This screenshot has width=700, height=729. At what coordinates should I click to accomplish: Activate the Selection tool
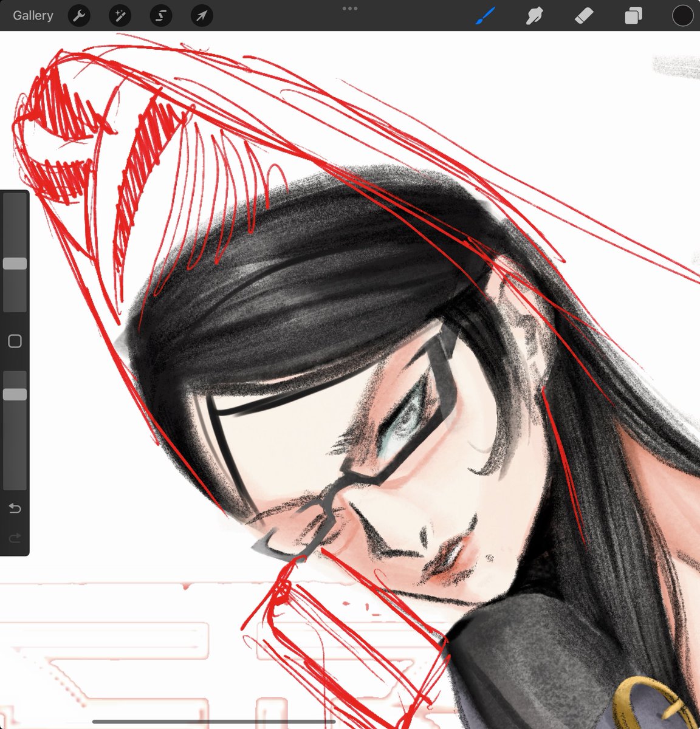coord(160,16)
